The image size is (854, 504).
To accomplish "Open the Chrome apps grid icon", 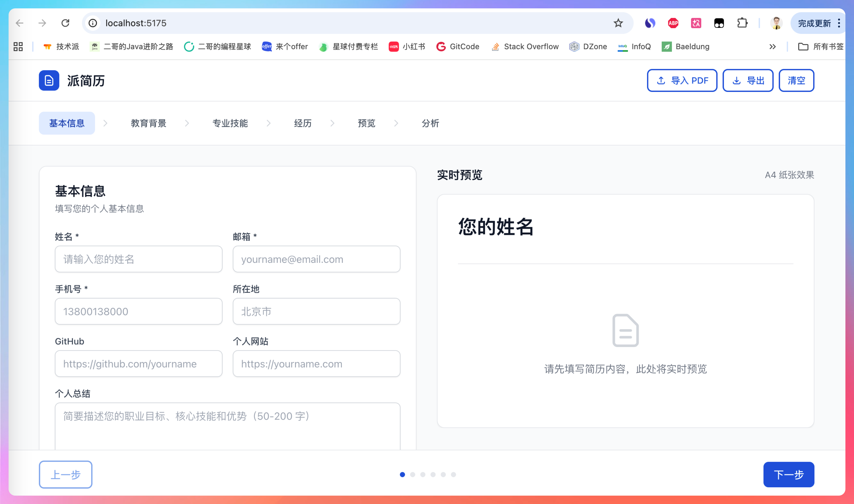I will 18,46.
